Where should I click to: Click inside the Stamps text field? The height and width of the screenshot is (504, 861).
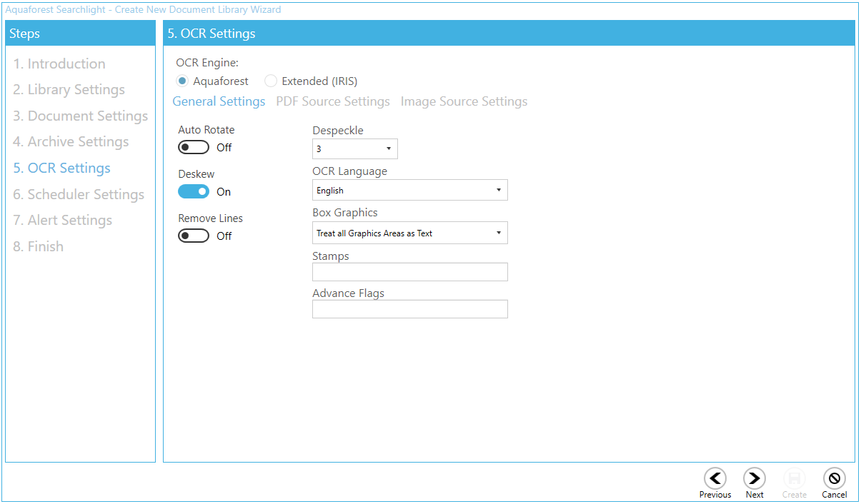pos(410,272)
